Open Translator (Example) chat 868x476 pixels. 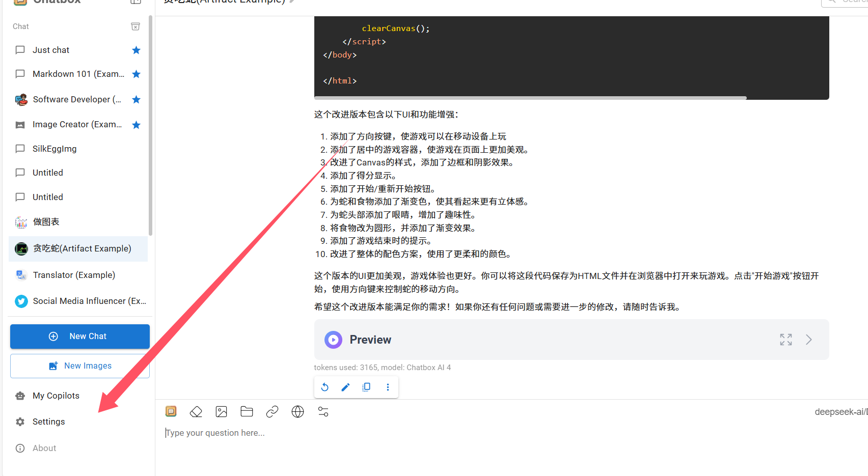(78, 275)
